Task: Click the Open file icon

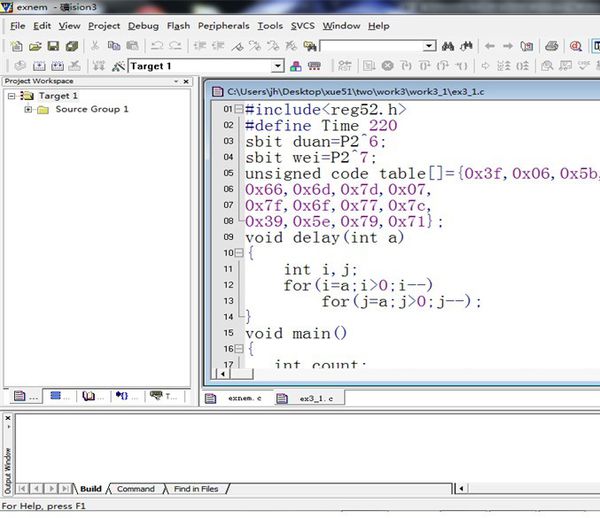Action: coord(33,45)
